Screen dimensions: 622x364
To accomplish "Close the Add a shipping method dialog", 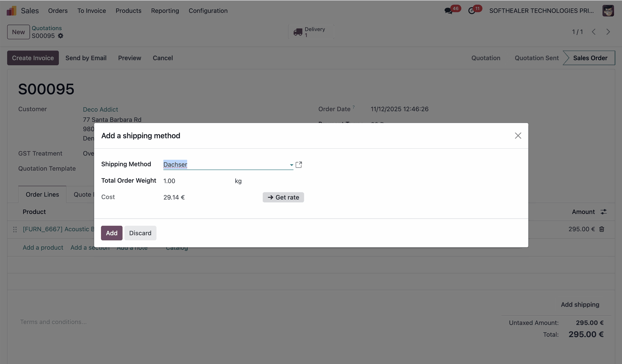I will tap(518, 136).
